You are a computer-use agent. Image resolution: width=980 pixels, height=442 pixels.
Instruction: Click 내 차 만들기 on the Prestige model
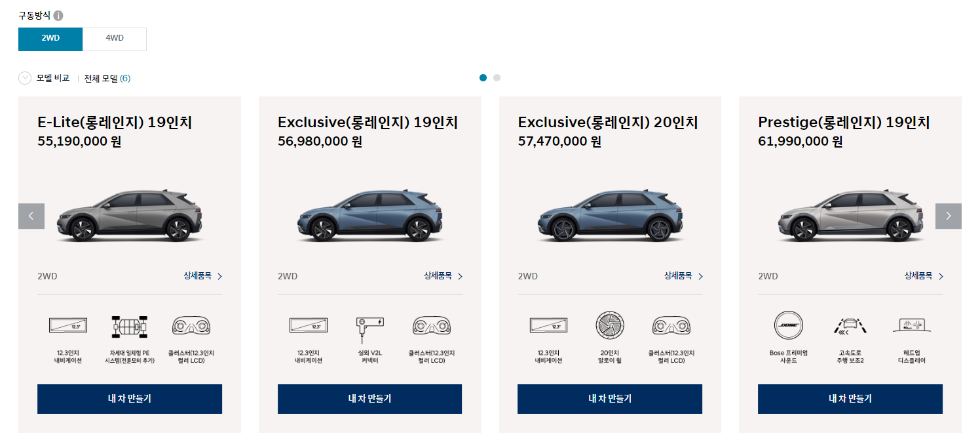point(850,399)
